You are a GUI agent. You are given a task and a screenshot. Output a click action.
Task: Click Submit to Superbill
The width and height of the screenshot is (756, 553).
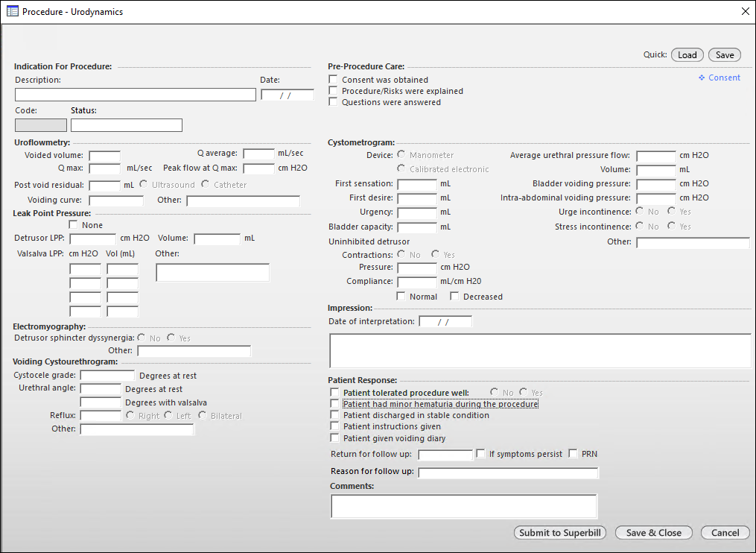pos(560,533)
